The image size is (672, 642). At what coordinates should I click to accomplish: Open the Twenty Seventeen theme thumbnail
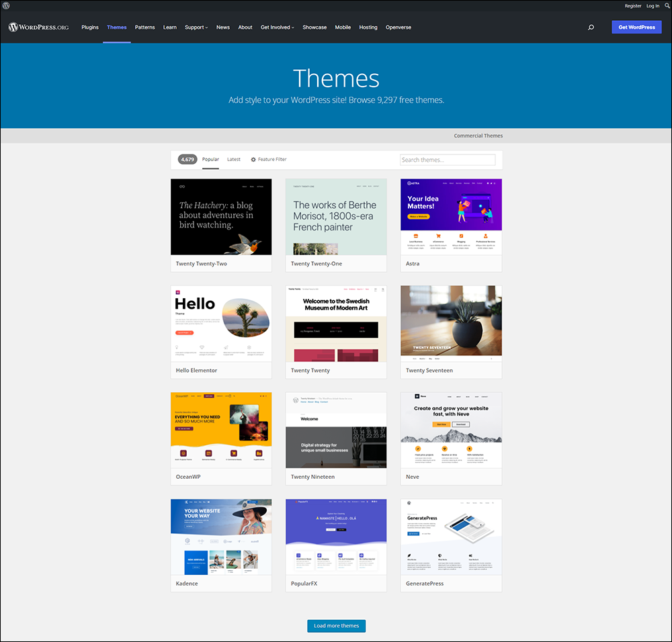452,324
